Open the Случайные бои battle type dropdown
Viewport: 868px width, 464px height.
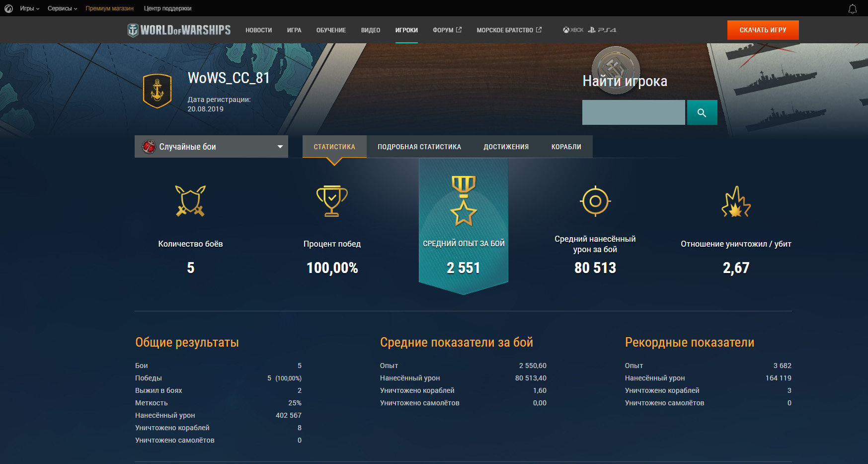click(211, 147)
